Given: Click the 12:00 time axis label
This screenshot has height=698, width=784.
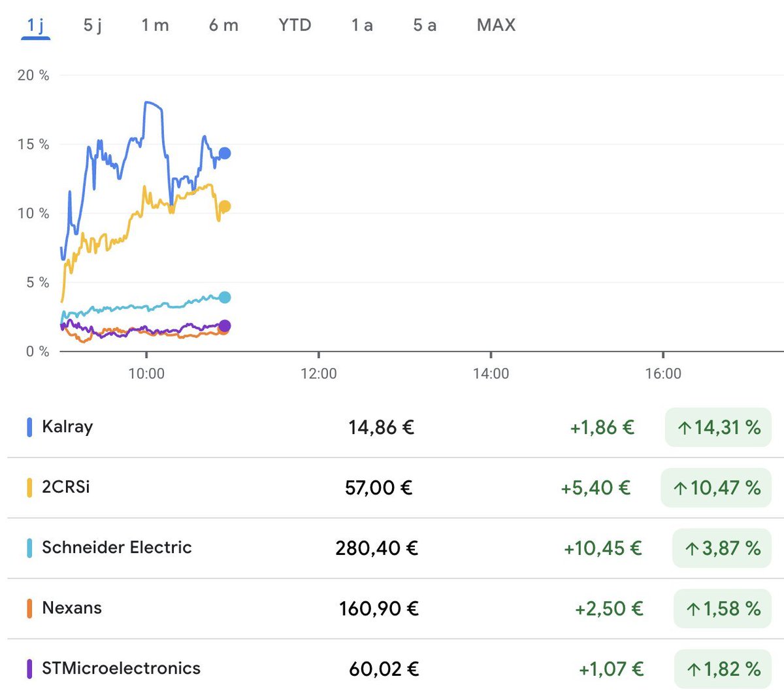Looking at the screenshot, I should pyautogui.click(x=319, y=374).
